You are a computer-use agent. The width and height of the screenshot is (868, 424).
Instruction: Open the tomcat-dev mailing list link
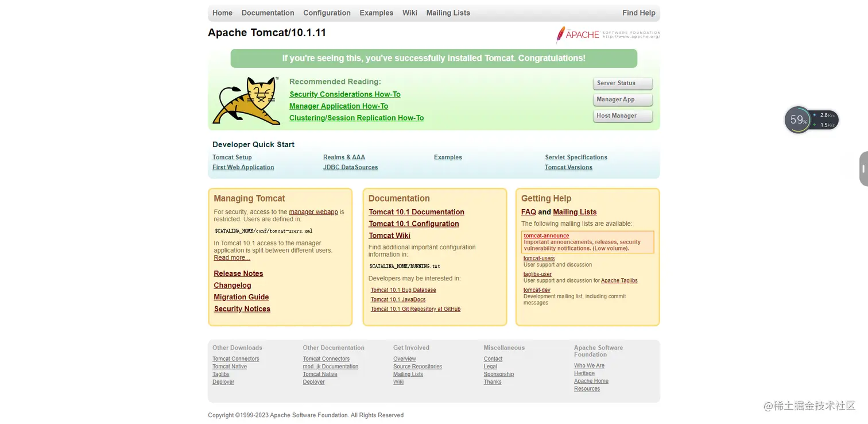coord(537,290)
